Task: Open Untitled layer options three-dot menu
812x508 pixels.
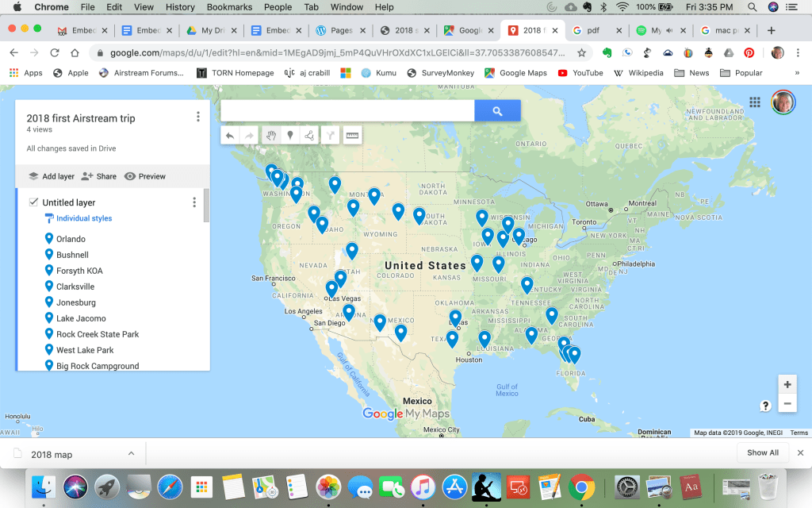Action: point(194,202)
